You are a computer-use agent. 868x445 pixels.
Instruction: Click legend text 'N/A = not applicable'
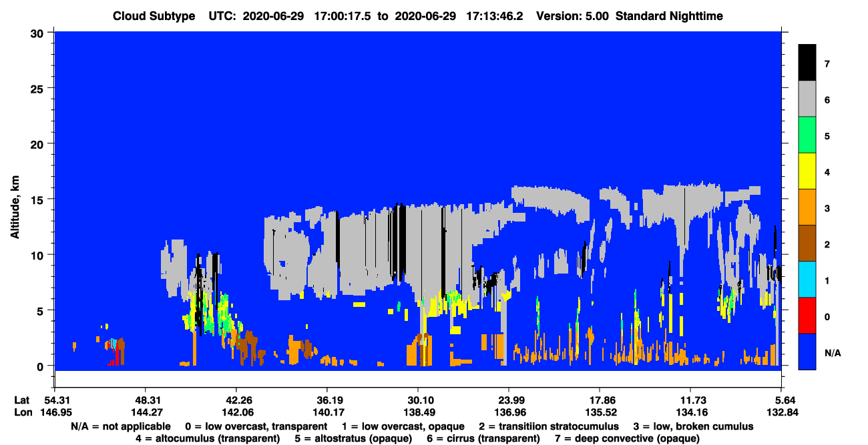pos(120,426)
